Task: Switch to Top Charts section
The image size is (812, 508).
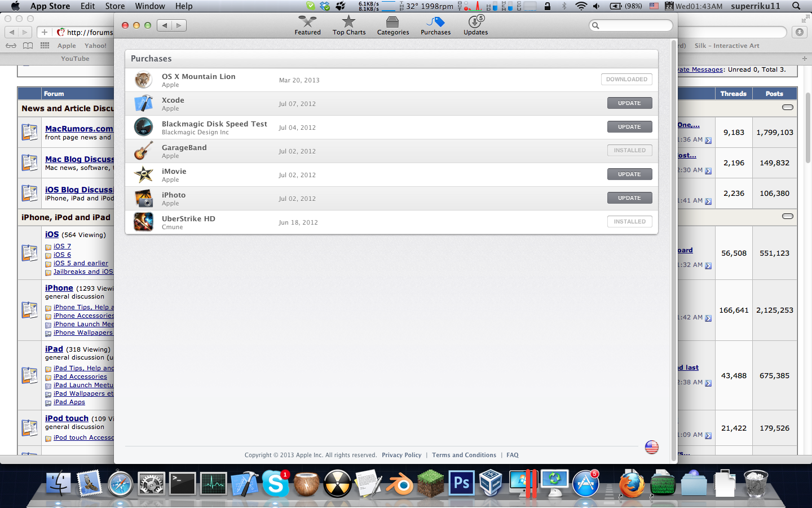Action: coord(349,25)
